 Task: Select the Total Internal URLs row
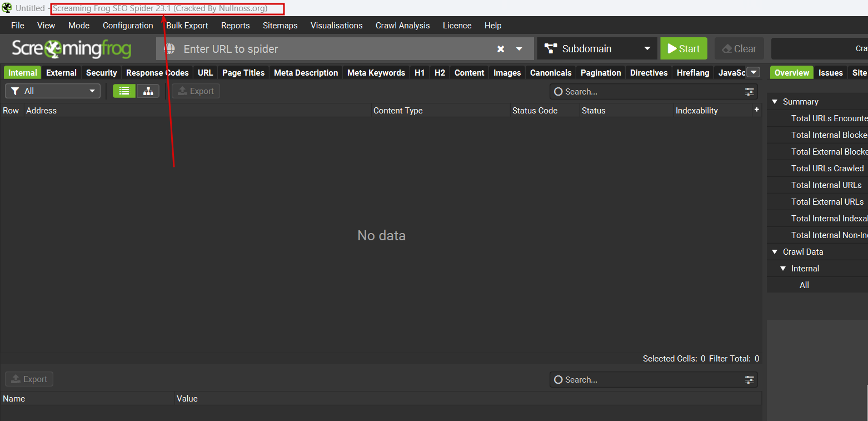pos(817,185)
